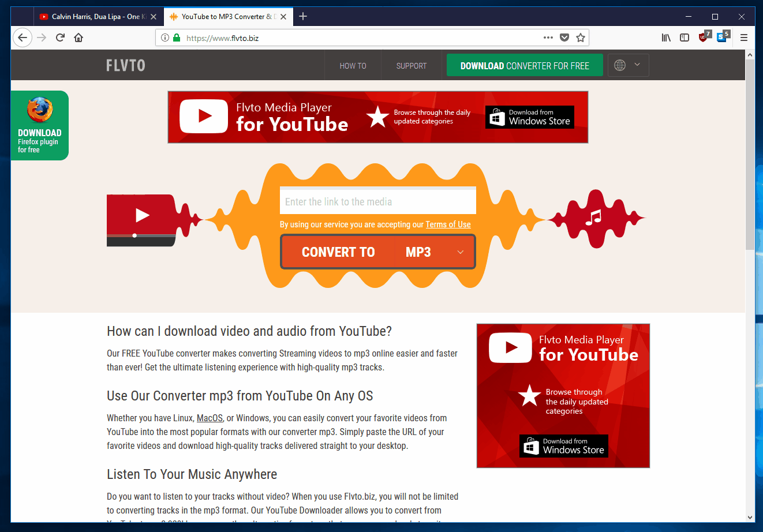Screen dimensions: 763x532
Task: Click the scrollbar up arrow
Action: pos(750,55)
